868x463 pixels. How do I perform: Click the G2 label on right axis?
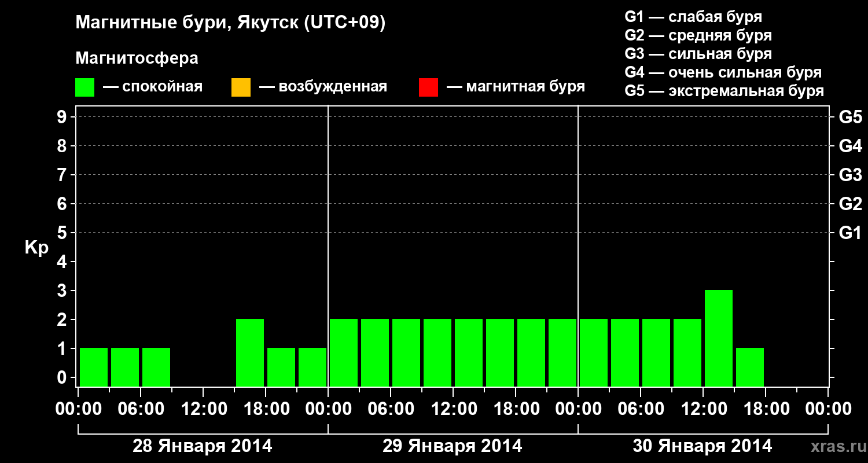coord(850,204)
